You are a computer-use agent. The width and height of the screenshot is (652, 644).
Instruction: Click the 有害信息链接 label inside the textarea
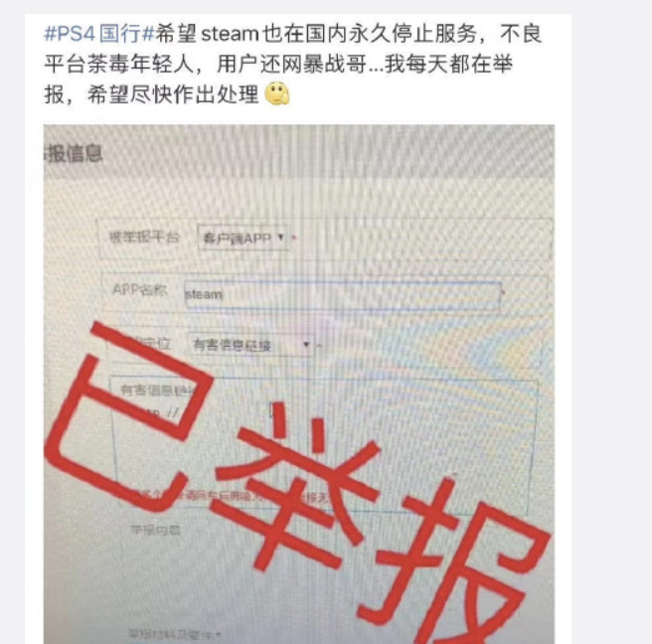[157, 391]
